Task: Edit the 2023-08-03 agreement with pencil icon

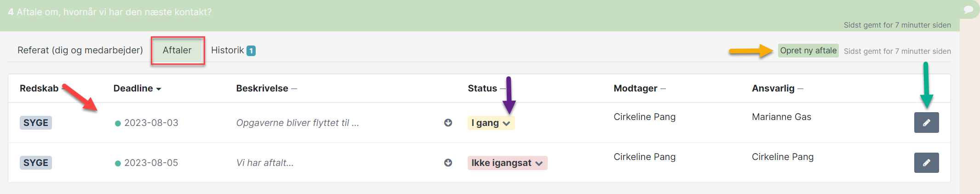Action: (926, 123)
